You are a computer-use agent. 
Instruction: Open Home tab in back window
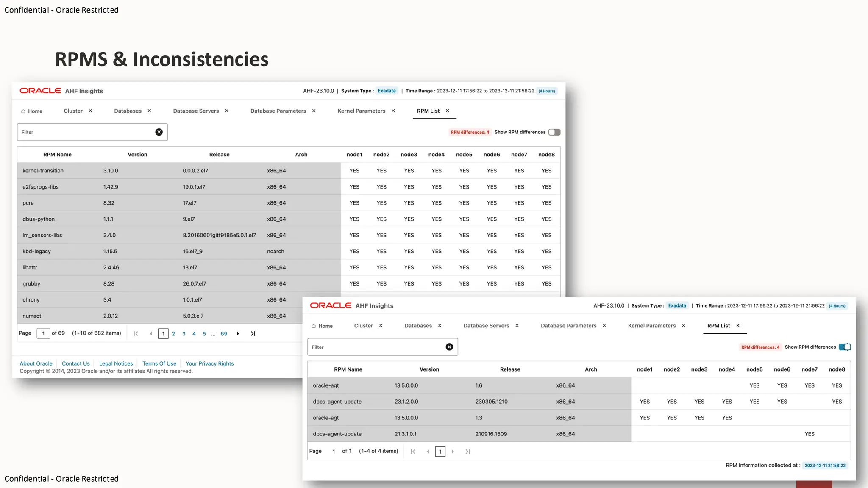[x=32, y=111]
